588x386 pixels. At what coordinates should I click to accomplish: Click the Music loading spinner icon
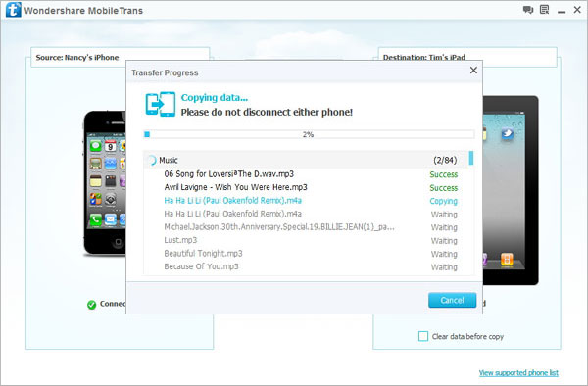pos(152,160)
